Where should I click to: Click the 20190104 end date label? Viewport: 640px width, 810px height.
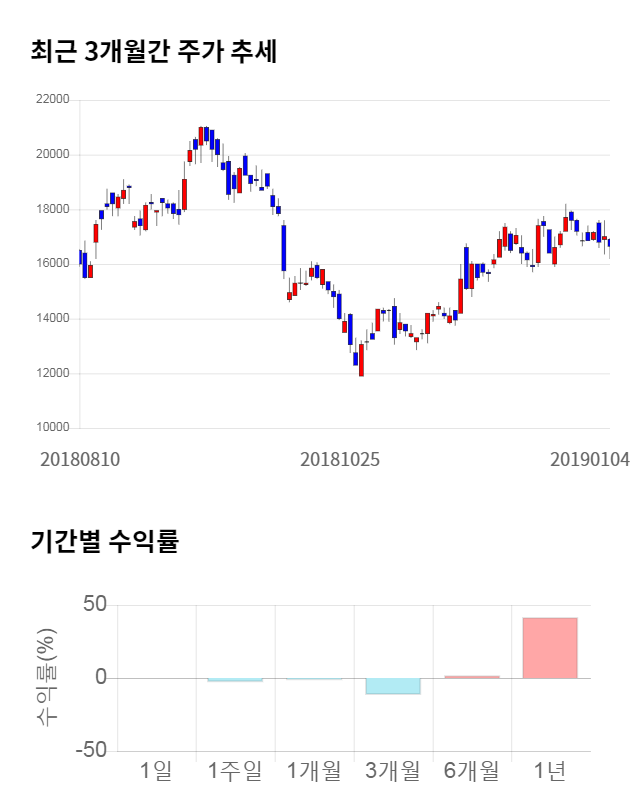(590, 459)
